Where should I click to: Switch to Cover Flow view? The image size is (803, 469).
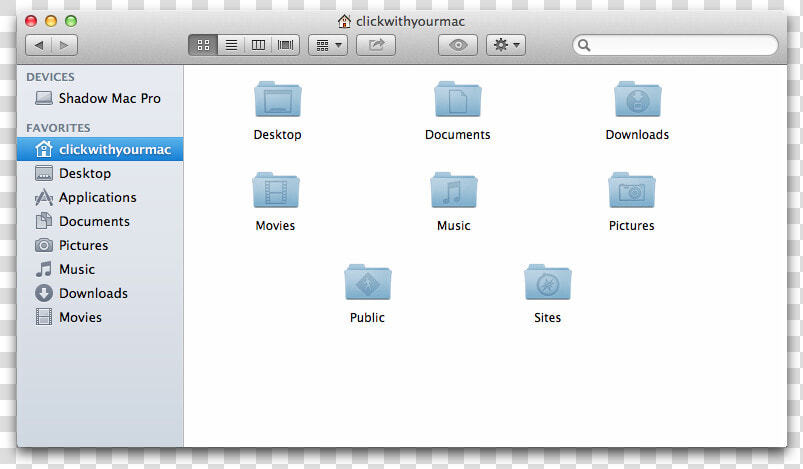[x=286, y=45]
